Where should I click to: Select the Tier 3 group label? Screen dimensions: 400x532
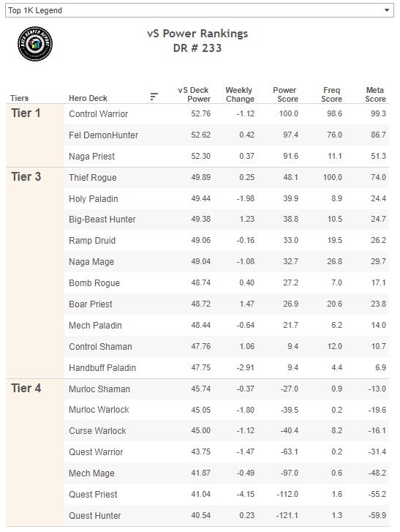[26, 177]
